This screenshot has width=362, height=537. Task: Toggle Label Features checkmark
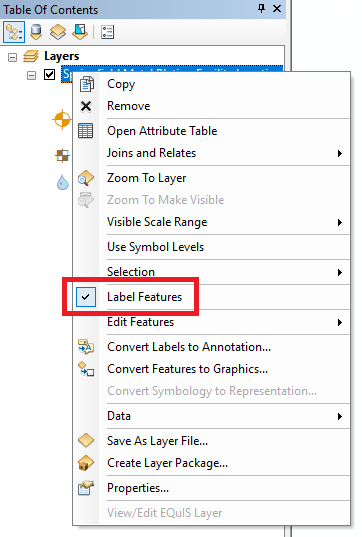pos(86,297)
